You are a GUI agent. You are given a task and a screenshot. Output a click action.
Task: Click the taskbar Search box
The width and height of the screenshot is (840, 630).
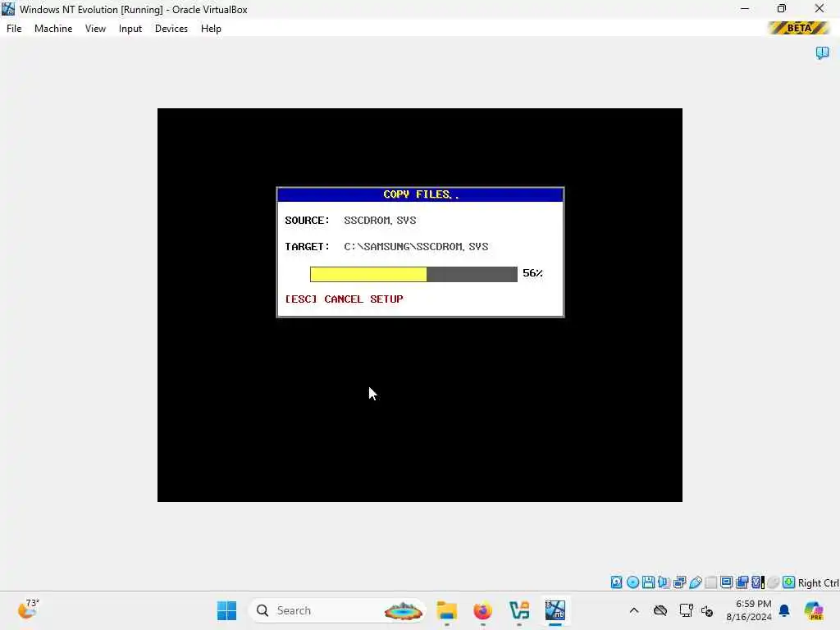[337, 610]
